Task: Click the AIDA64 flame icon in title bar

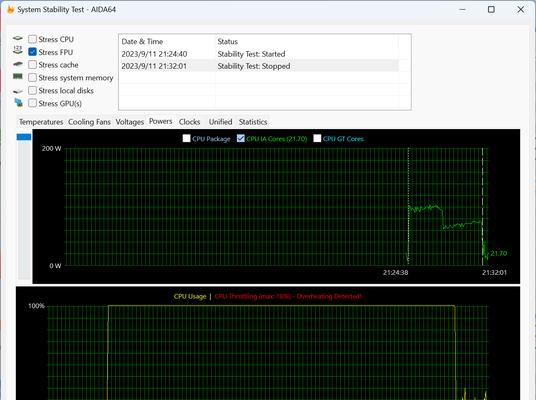Action: 11,10
